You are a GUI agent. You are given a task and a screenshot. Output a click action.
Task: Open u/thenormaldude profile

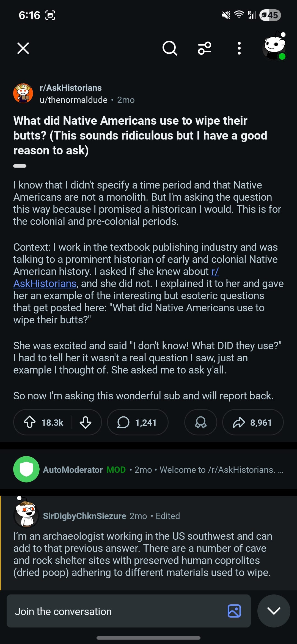coord(73,100)
